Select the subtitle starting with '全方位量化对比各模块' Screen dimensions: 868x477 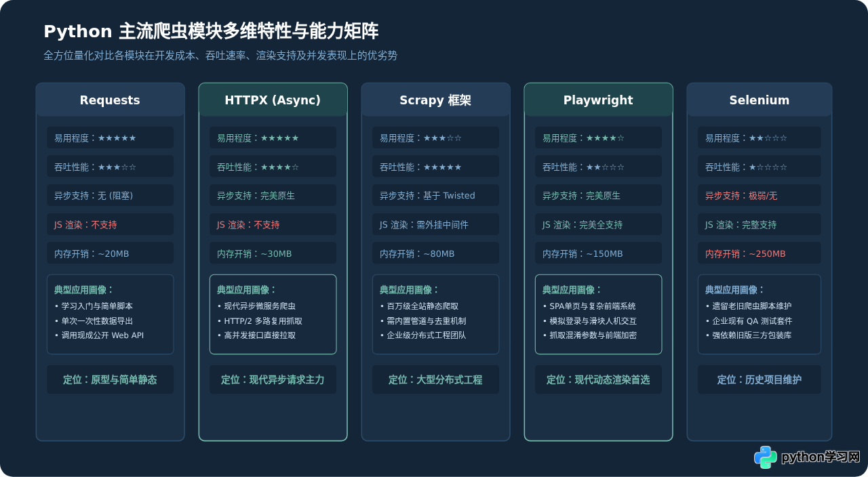pos(220,56)
